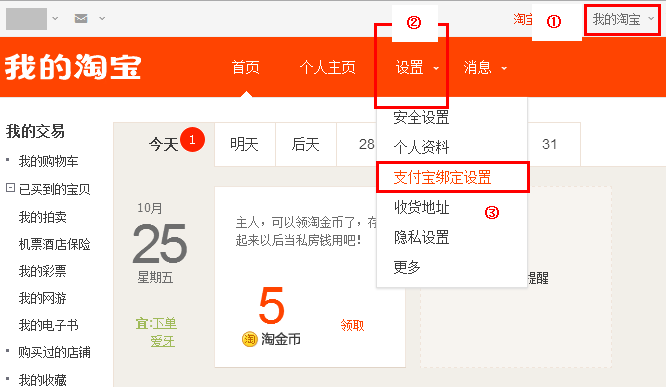
Task: Click 更多 in the settings dropdown
Action: [407, 267]
